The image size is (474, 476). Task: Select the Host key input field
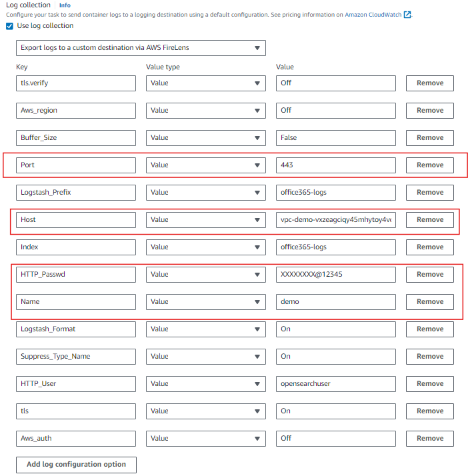(76, 220)
